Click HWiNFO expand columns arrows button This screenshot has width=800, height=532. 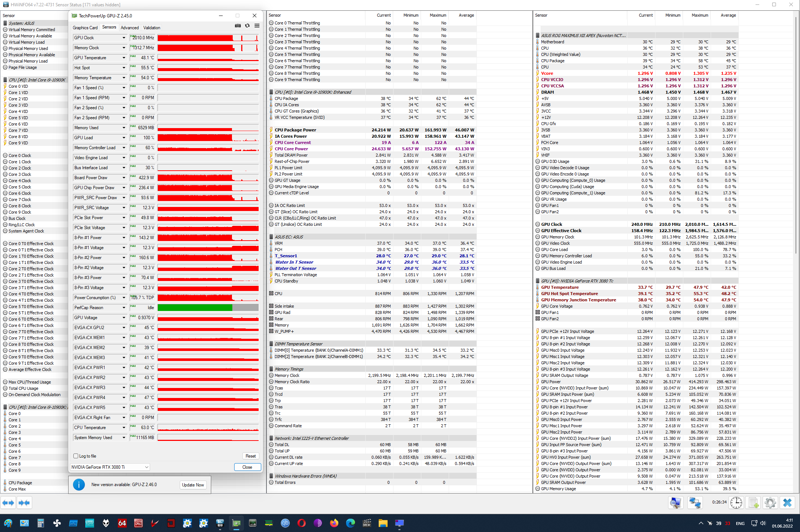8,503
